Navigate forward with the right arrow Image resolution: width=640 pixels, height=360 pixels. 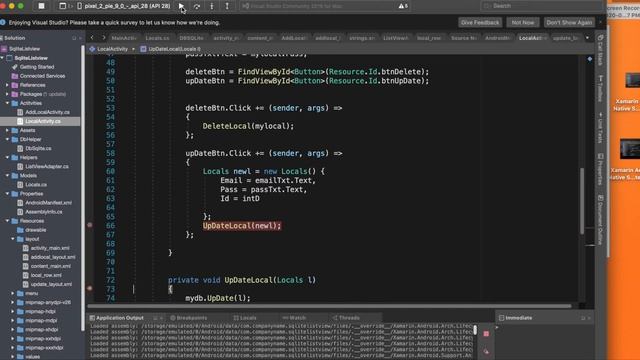[x=104, y=38]
